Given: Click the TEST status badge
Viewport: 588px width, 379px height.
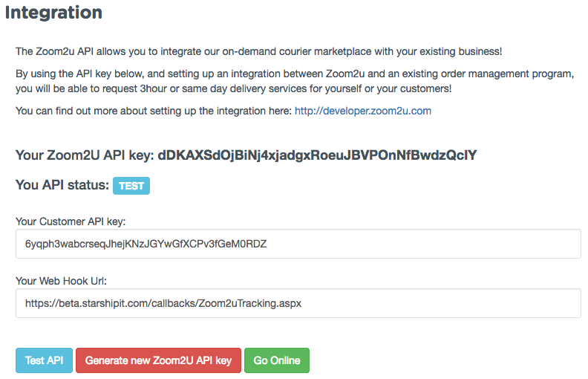Looking at the screenshot, I should coord(131,186).
